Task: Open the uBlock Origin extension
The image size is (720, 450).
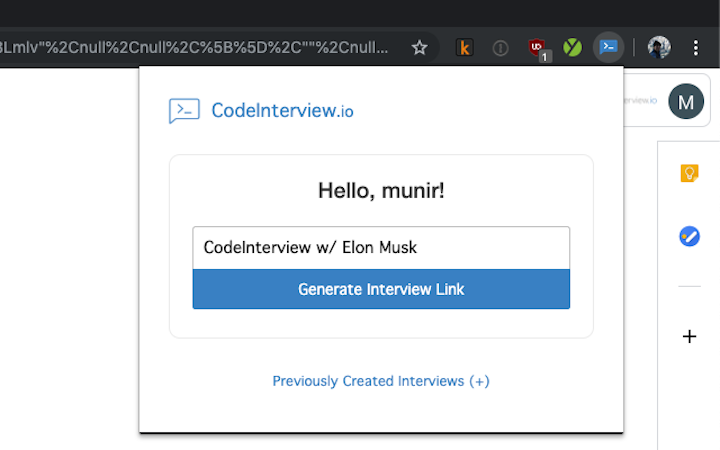Action: (537, 47)
